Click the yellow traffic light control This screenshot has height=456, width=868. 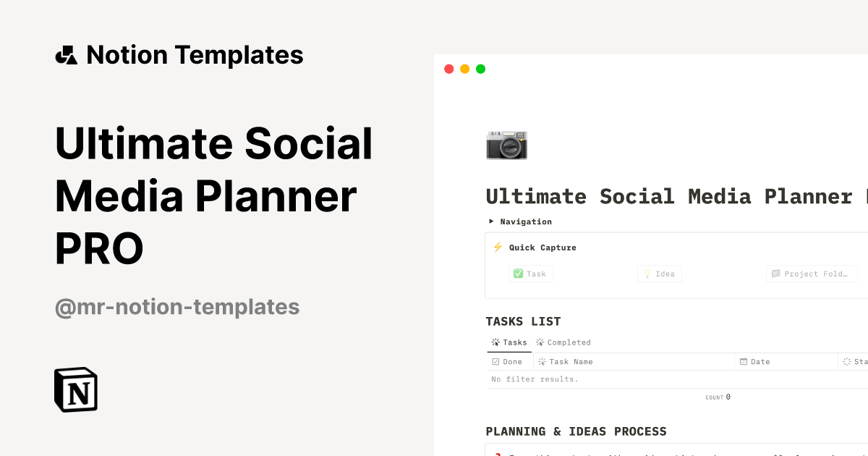pyautogui.click(x=465, y=69)
